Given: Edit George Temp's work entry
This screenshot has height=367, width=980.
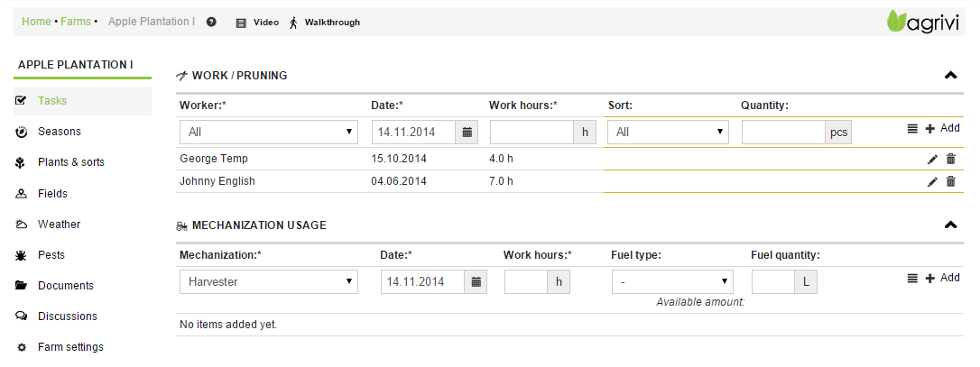Looking at the screenshot, I should coord(932,159).
